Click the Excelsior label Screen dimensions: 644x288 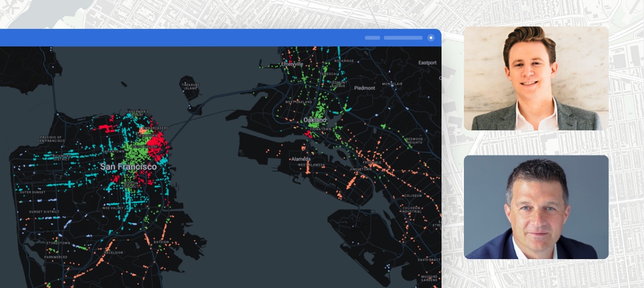(x=113, y=253)
